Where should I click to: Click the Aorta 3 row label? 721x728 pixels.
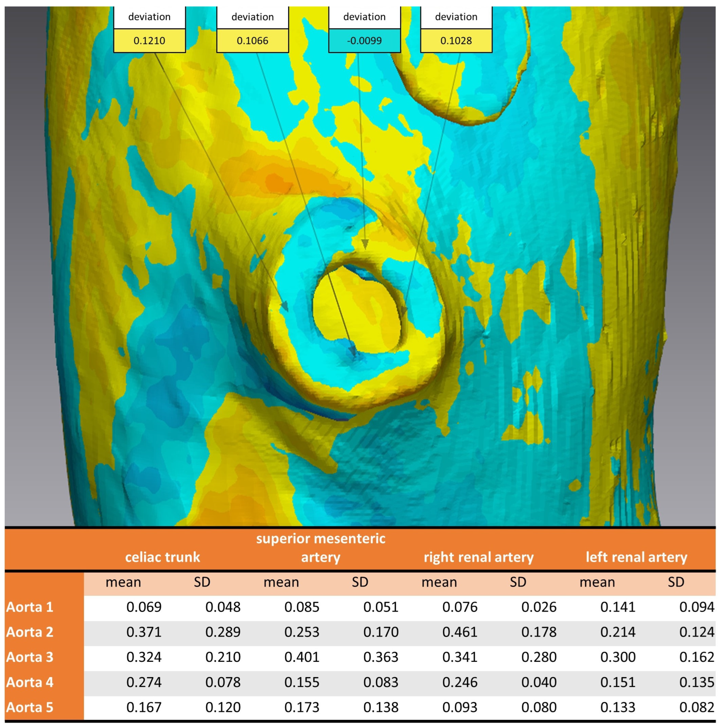[30, 657]
